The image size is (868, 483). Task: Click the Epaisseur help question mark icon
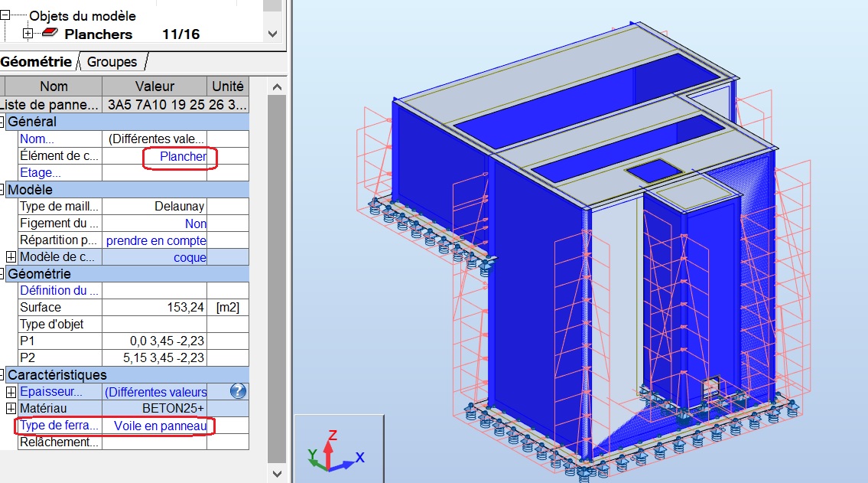[238, 391]
